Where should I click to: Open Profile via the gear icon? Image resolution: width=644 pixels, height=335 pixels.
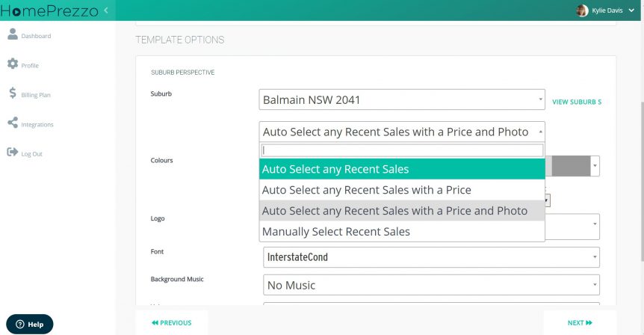13,64
